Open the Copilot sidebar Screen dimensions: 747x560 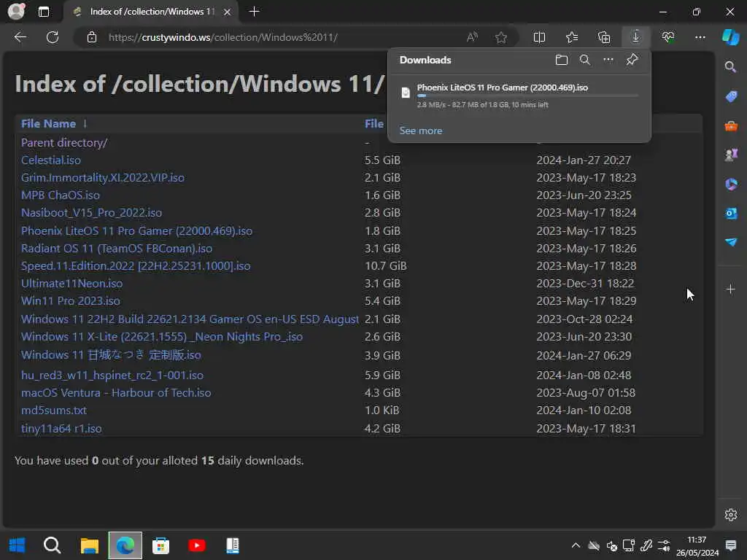point(730,37)
